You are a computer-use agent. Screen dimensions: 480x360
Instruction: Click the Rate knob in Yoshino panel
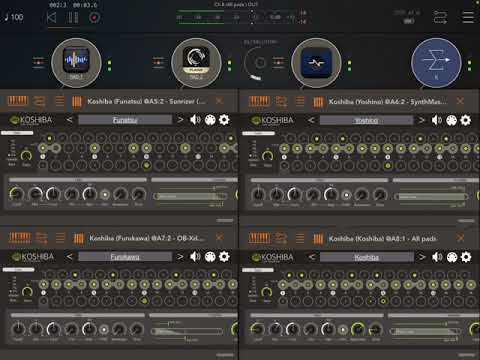[x=267, y=155]
